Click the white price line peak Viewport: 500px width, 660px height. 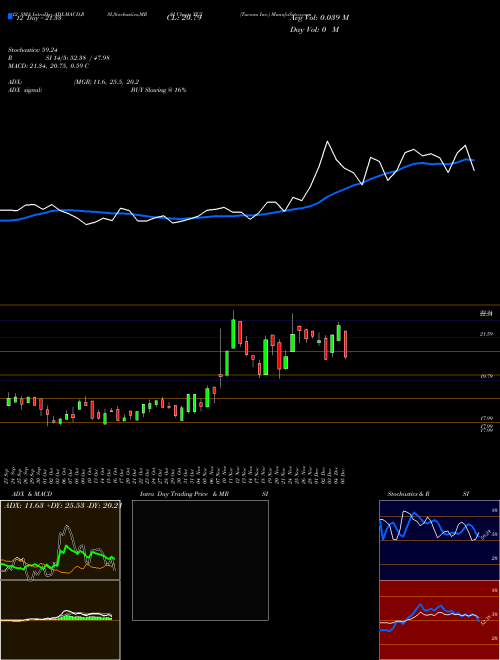(327, 141)
